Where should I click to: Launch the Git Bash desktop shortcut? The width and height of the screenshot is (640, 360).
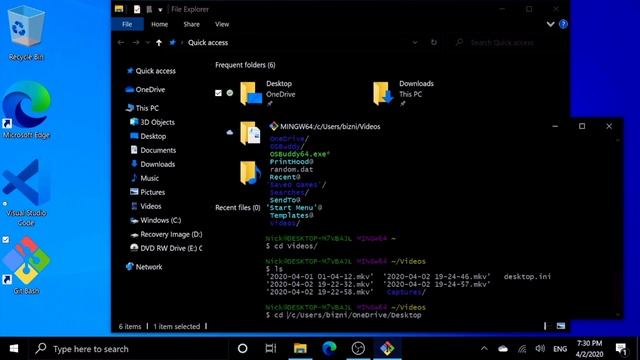point(27,265)
